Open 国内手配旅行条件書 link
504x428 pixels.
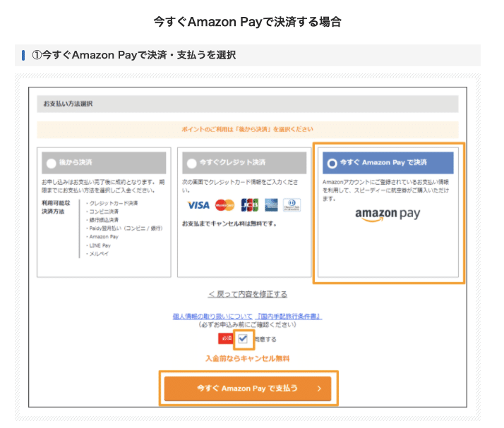point(289,317)
